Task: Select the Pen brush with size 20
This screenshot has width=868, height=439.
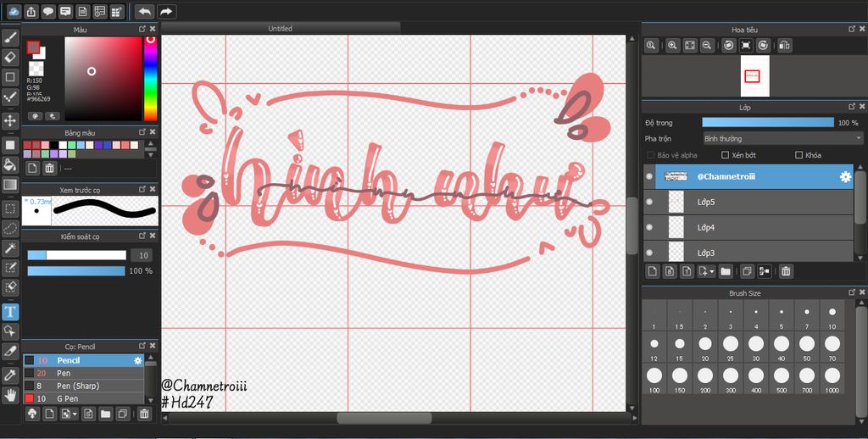Action: (83, 373)
